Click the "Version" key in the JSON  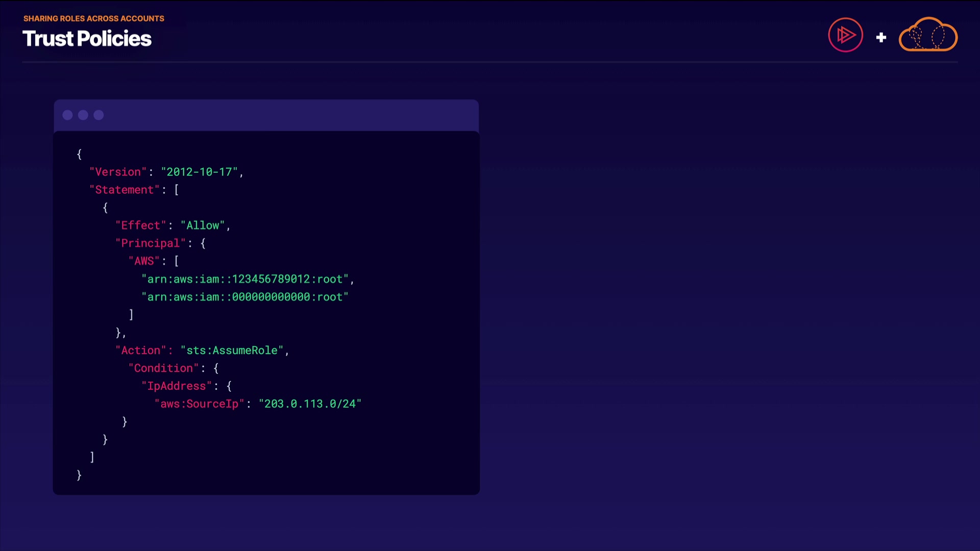tap(118, 172)
